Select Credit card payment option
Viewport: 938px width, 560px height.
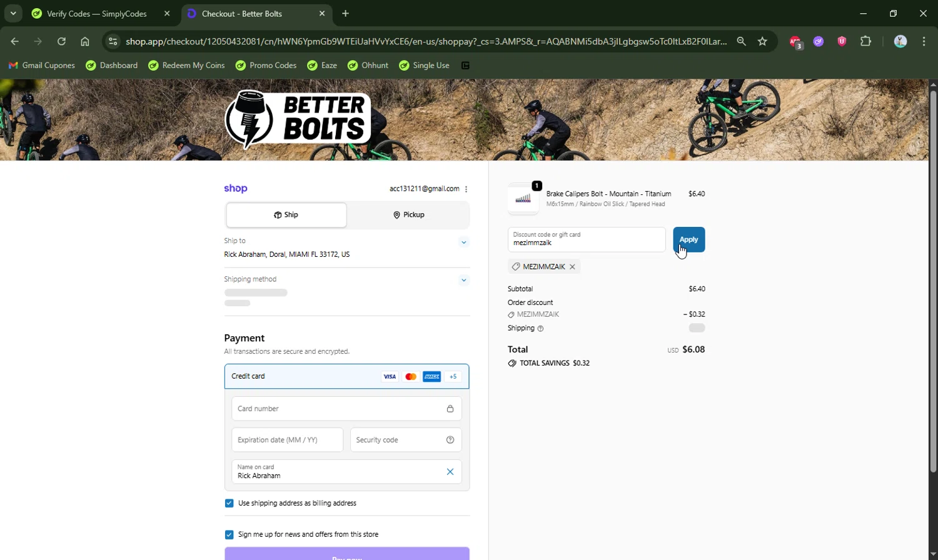coord(346,376)
